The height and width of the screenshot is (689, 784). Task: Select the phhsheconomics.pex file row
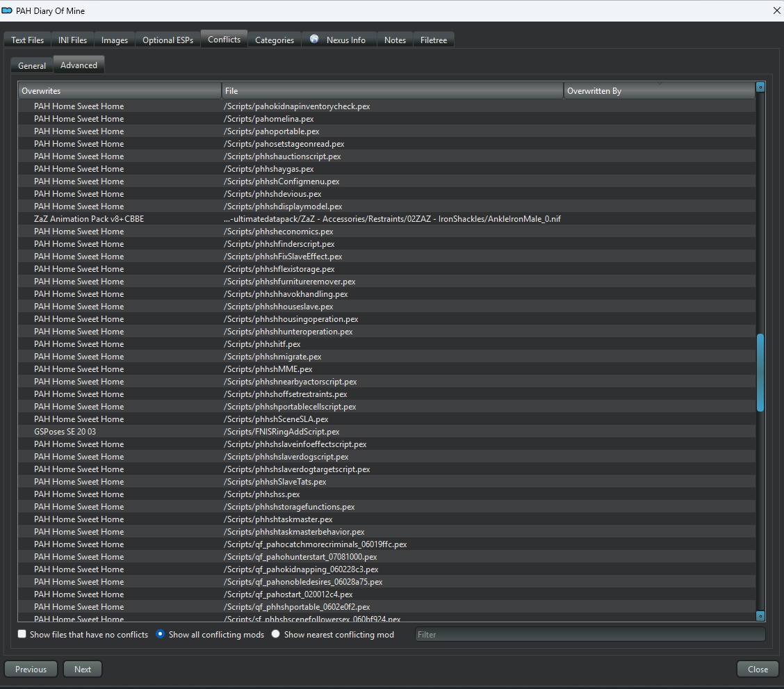coord(386,231)
